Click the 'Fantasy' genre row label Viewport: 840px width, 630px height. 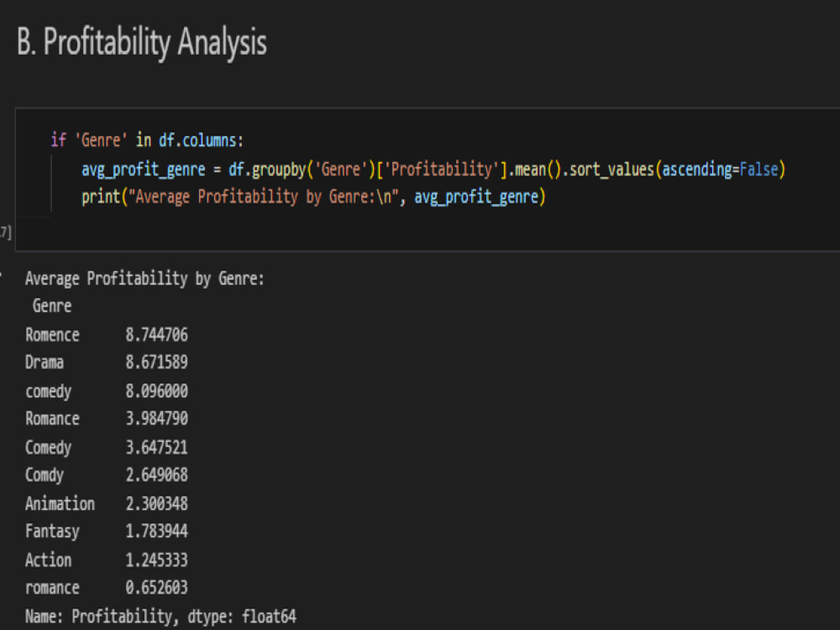(x=52, y=532)
